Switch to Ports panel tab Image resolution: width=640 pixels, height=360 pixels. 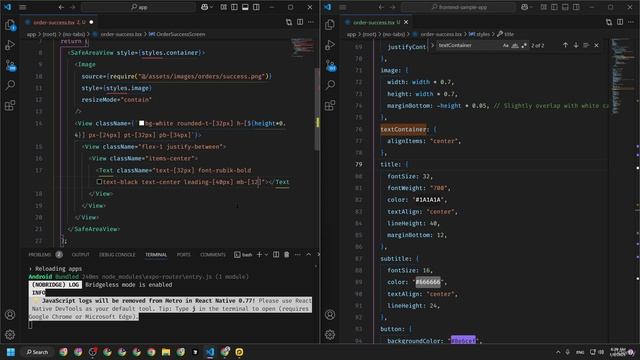[x=183, y=254]
